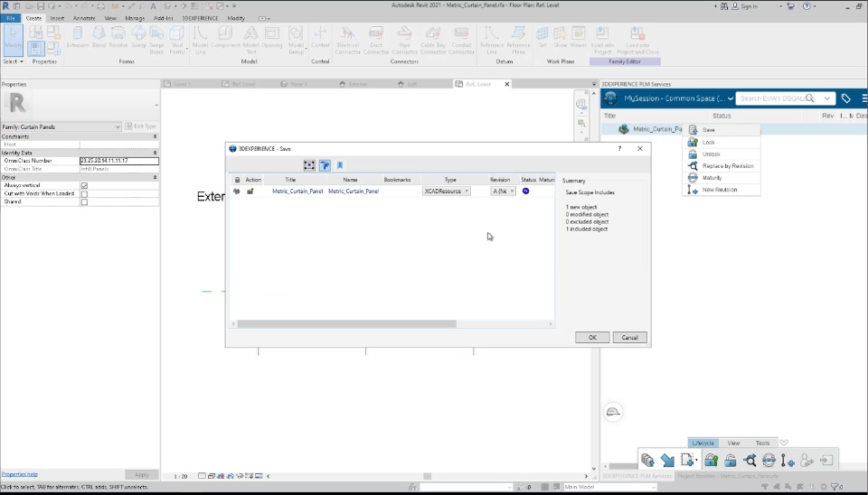Click the Metric_Curtain_Panel title link

point(297,191)
